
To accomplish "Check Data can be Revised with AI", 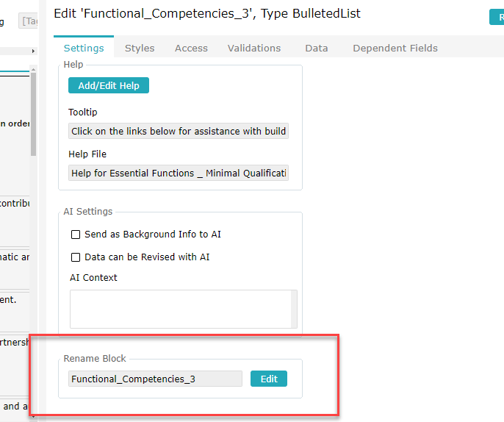I will tap(76, 257).
